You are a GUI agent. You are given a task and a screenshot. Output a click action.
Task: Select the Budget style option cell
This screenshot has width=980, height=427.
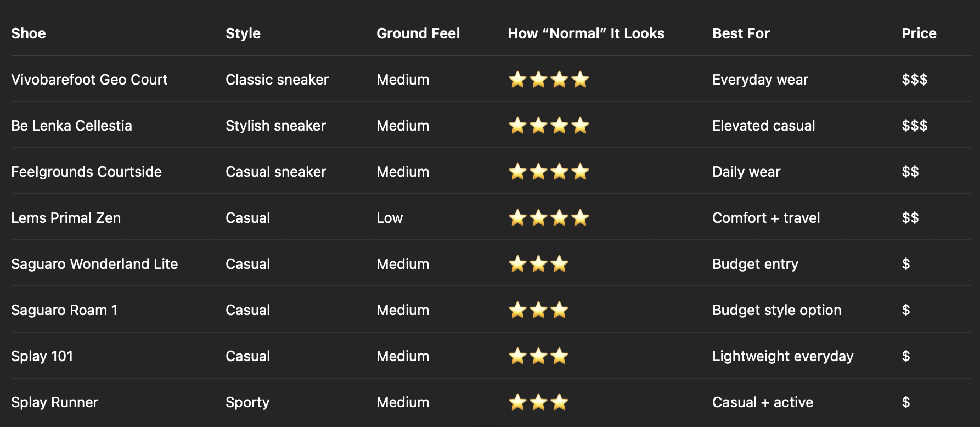pyautogui.click(x=777, y=310)
